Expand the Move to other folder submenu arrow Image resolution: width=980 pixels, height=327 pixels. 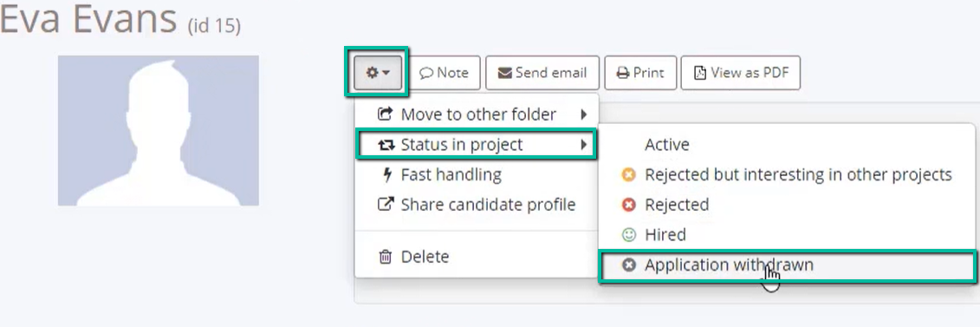[x=584, y=114]
